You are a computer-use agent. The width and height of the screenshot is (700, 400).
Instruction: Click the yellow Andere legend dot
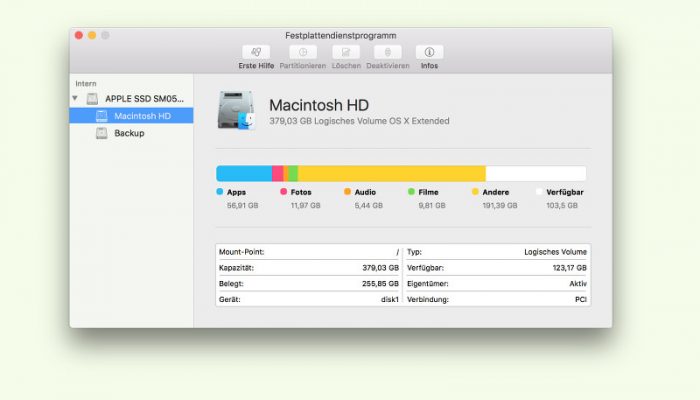(x=475, y=192)
